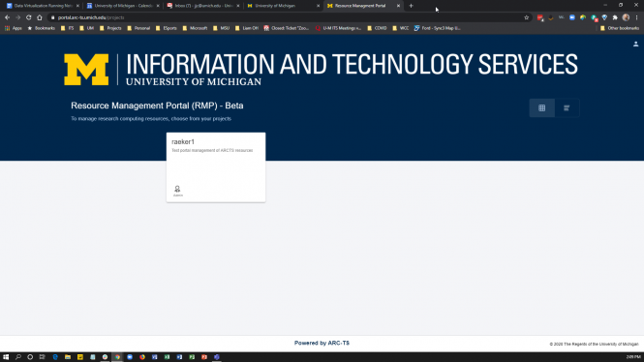Click the Zoom extension icon in the toolbar

(572, 17)
